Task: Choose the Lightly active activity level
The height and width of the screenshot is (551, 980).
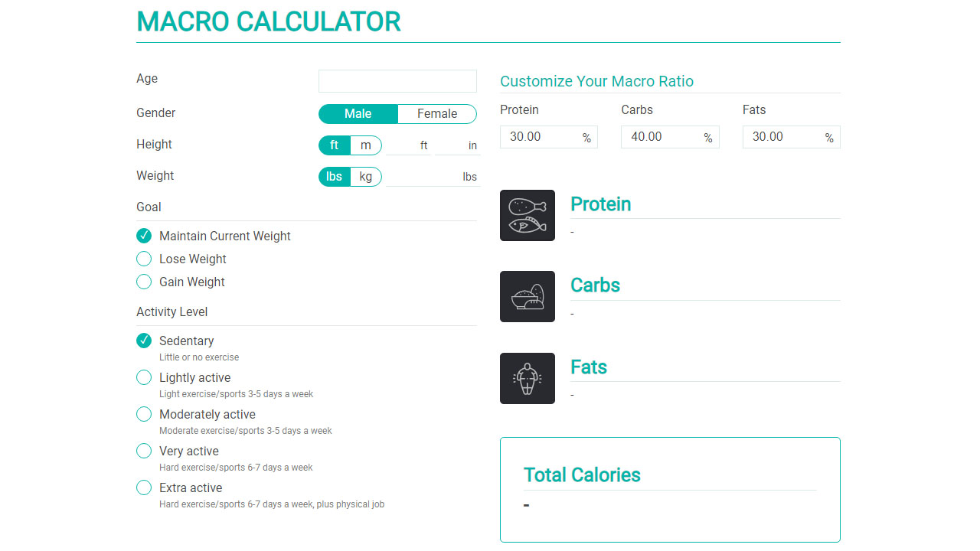Action: click(144, 377)
